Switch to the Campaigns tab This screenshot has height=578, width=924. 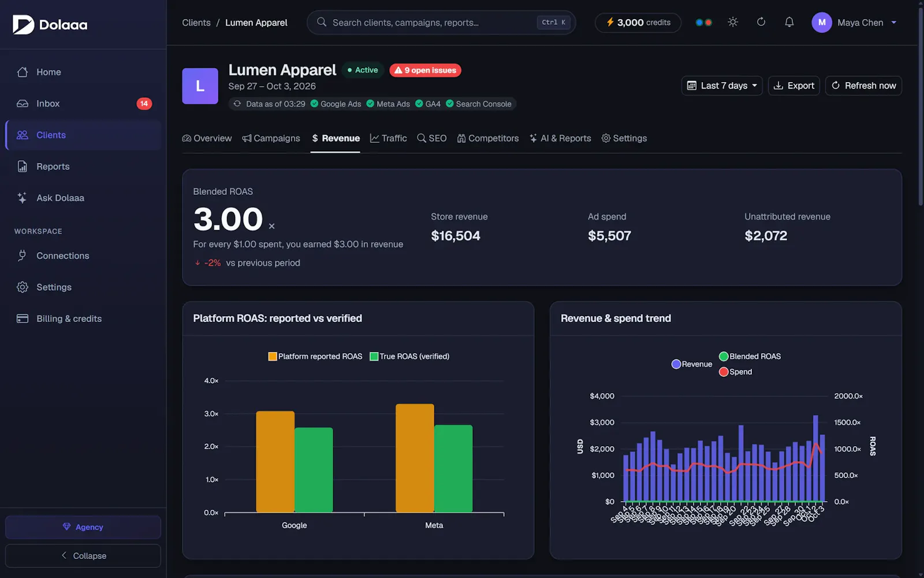[x=271, y=138]
